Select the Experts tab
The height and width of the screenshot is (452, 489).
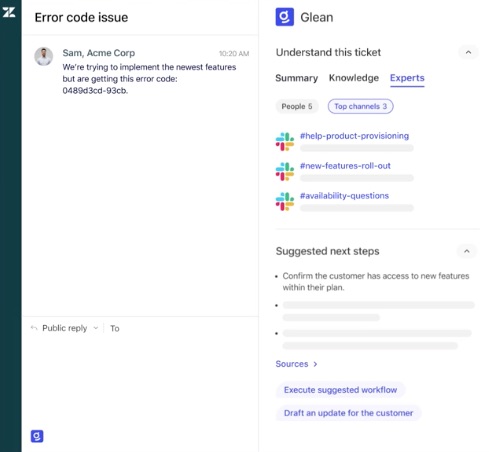click(407, 78)
